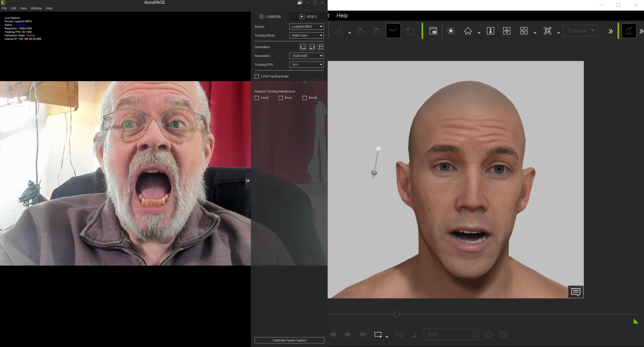Image resolution: width=644 pixels, height=347 pixels.
Task: Open the Resolution dropdown showing 1920x1080
Action: 307,56
